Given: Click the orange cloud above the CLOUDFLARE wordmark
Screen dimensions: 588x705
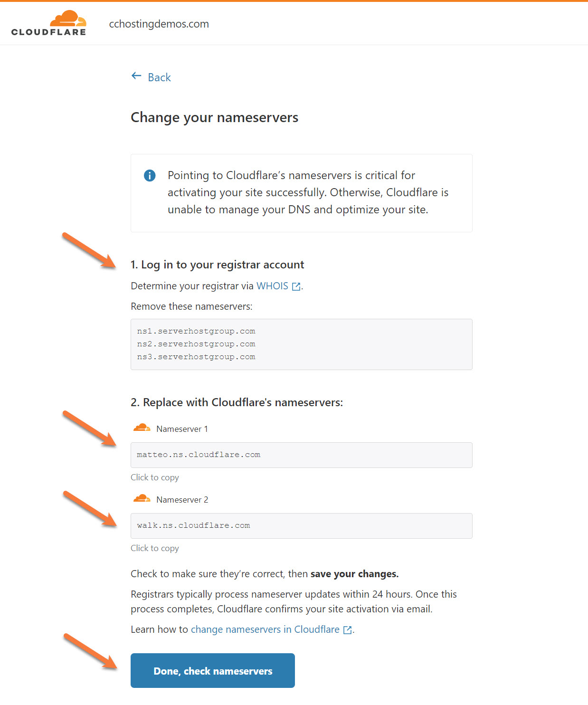Looking at the screenshot, I should [69, 18].
